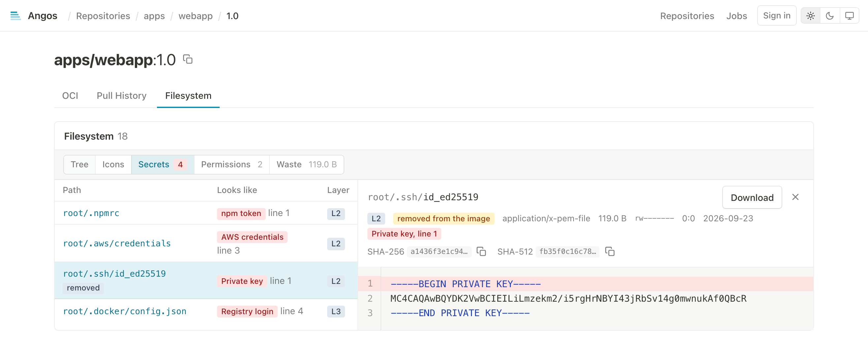Show the Permissions filter

tap(232, 164)
